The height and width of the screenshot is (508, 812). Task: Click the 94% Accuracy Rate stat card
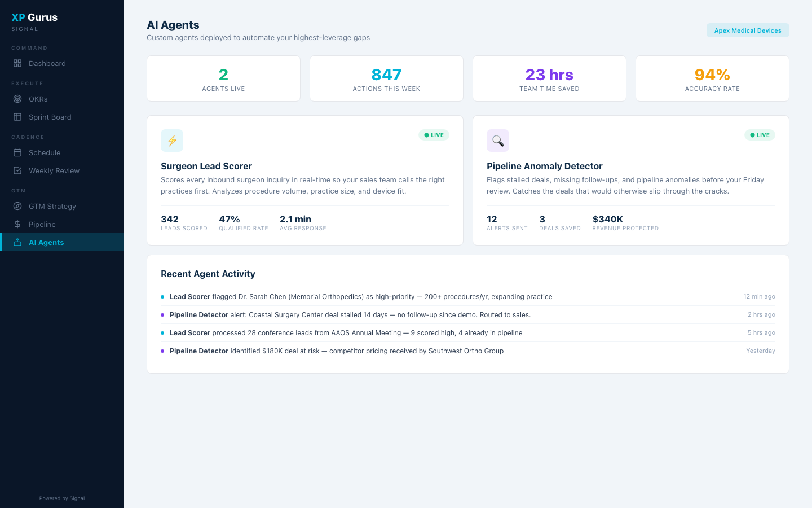tap(712, 78)
